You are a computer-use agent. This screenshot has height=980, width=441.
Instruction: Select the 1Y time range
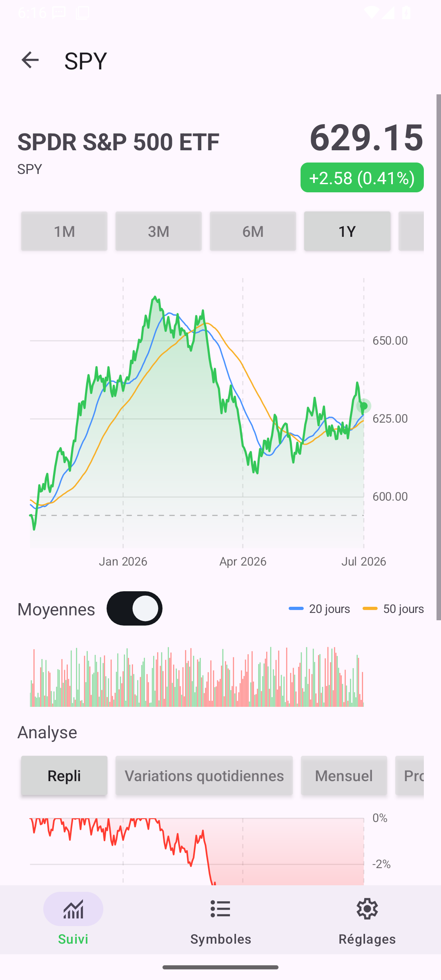pyautogui.click(x=347, y=231)
